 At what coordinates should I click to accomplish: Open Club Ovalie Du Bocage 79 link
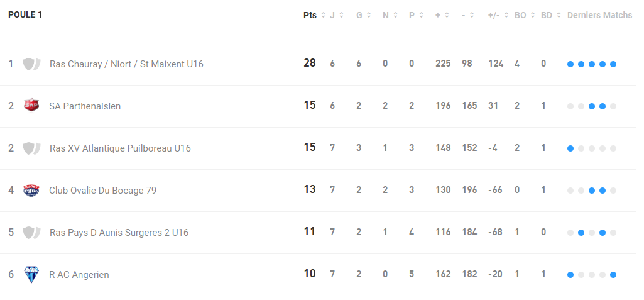pyautogui.click(x=102, y=191)
